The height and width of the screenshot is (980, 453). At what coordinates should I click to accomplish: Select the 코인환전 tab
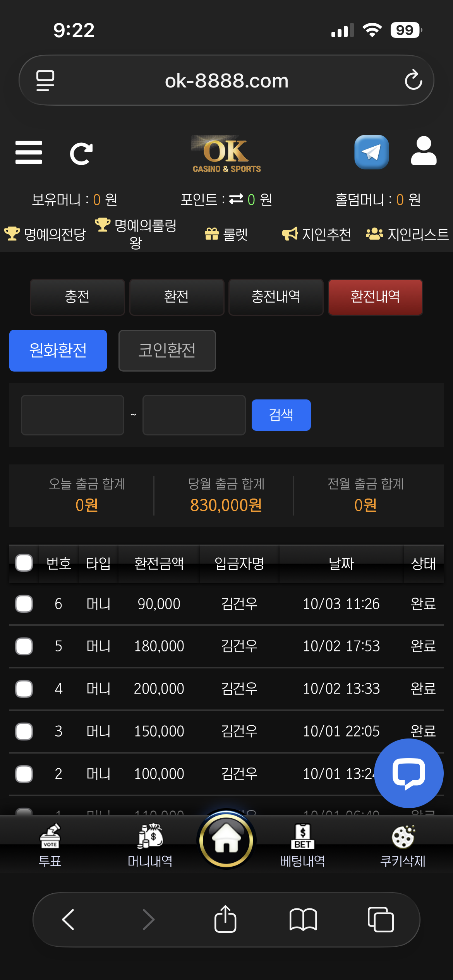(x=167, y=350)
